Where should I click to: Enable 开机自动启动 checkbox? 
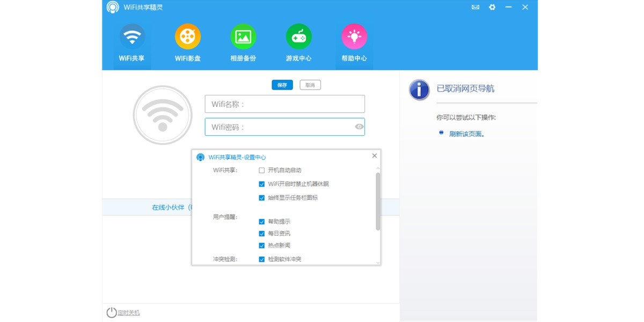click(262, 170)
